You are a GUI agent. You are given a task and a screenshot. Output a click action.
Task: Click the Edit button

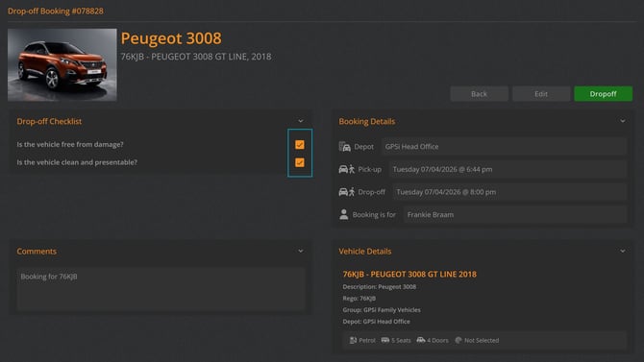point(541,94)
